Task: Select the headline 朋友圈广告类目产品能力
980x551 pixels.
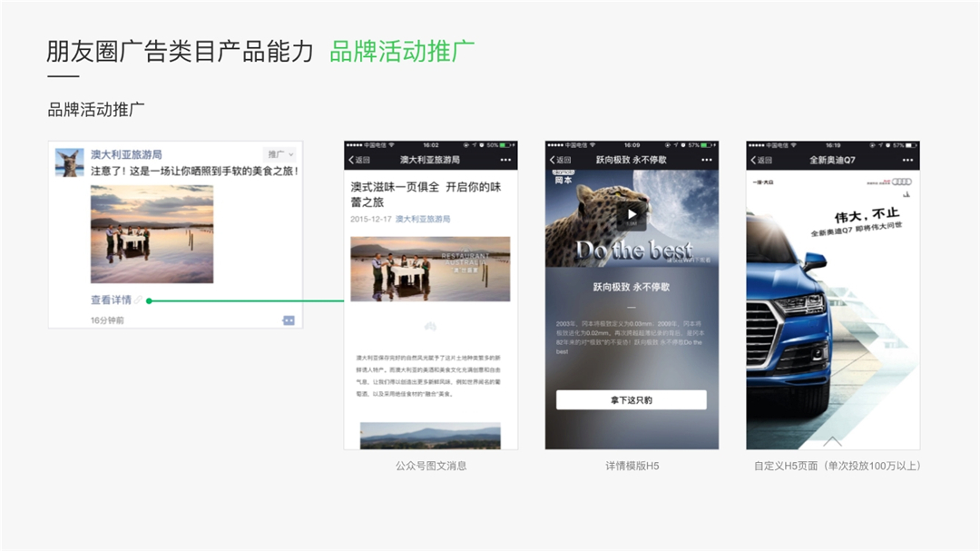Action: [x=180, y=51]
